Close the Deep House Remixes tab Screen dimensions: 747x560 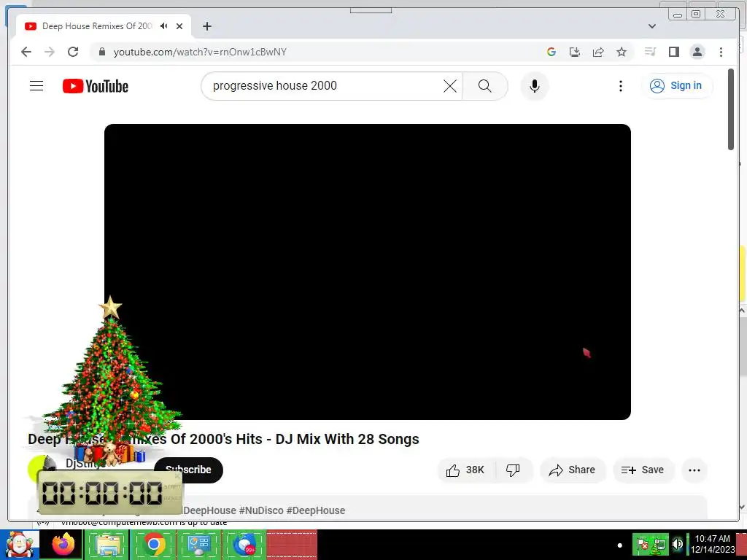tap(179, 26)
